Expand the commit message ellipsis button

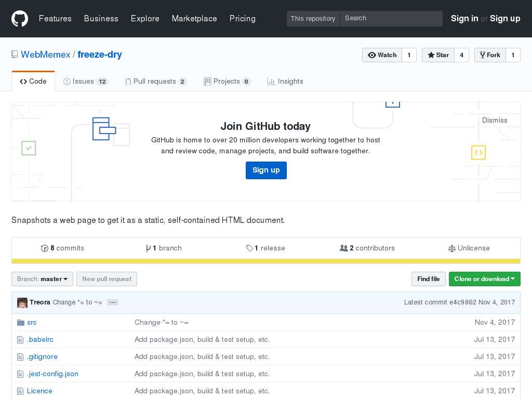113,302
